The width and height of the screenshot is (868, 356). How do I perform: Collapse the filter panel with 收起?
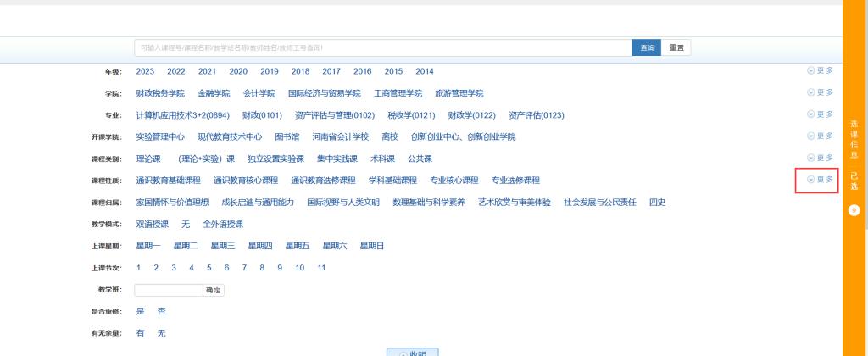point(411,353)
